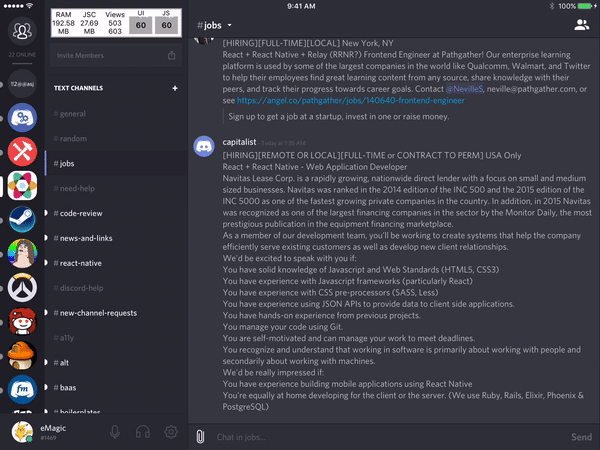Click the Bluetooth icon in status bar
The width and height of the screenshot is (600, 450).
(552, 6)
